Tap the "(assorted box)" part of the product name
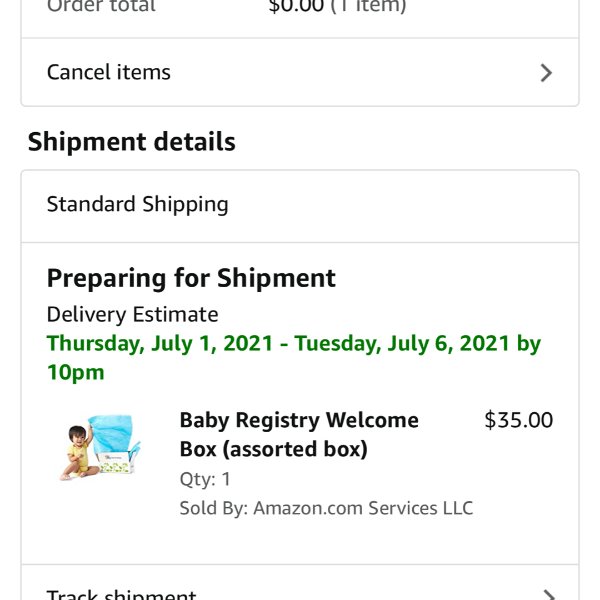600x600 pixels. [295, 449]
